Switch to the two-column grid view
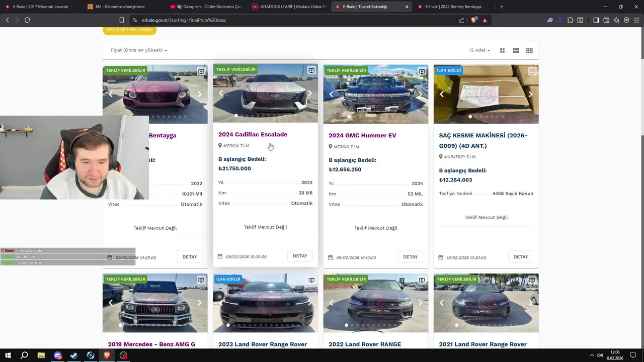 coord(502,50)
